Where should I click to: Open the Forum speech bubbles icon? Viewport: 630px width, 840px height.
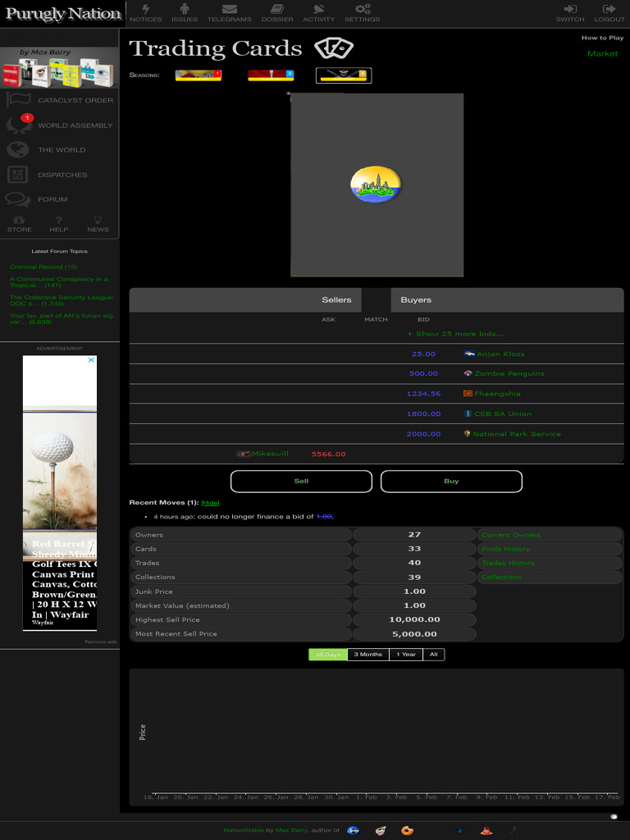(x=18, y=199)
